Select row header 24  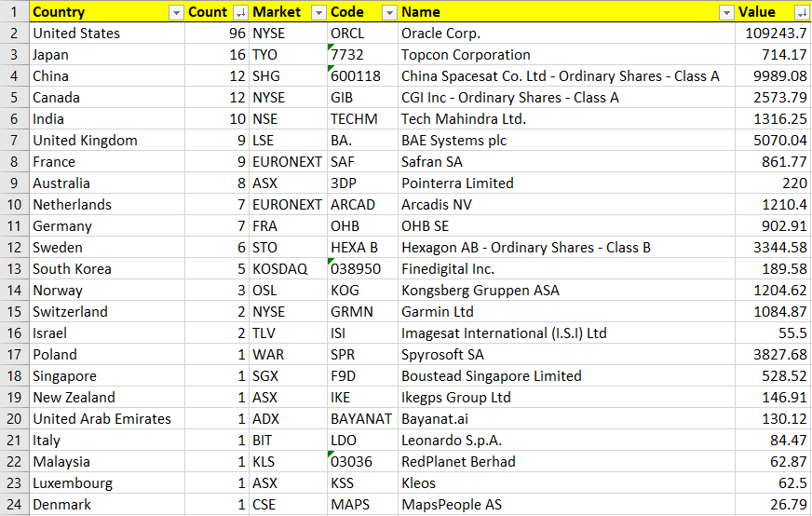(14, 504)
